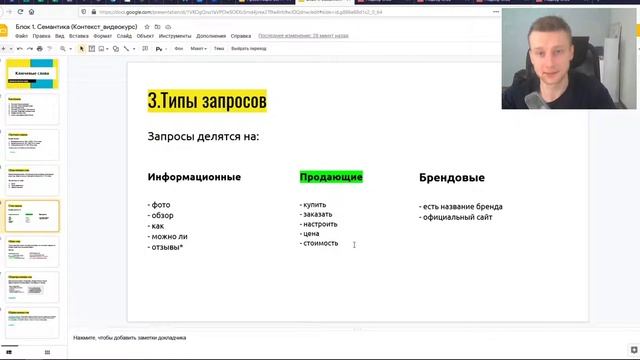Click the browser address bar URL

241,12
